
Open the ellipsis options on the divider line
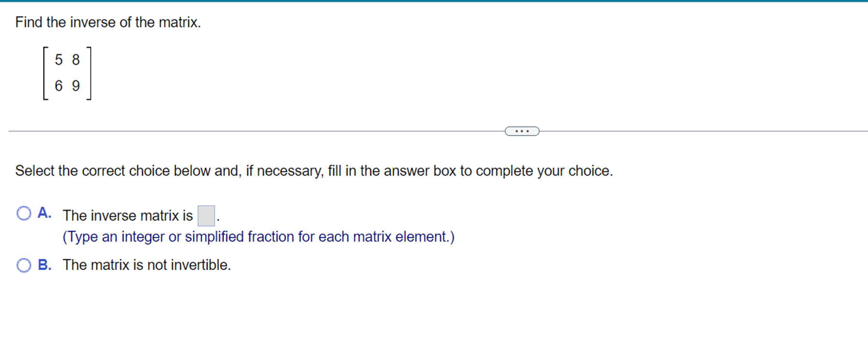pos(522,130)
